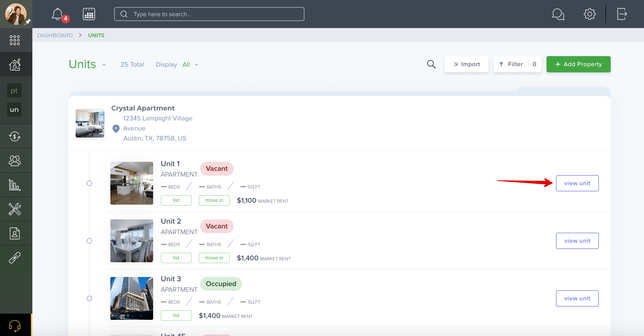Click list button for Unit 1

coord(176,200)
